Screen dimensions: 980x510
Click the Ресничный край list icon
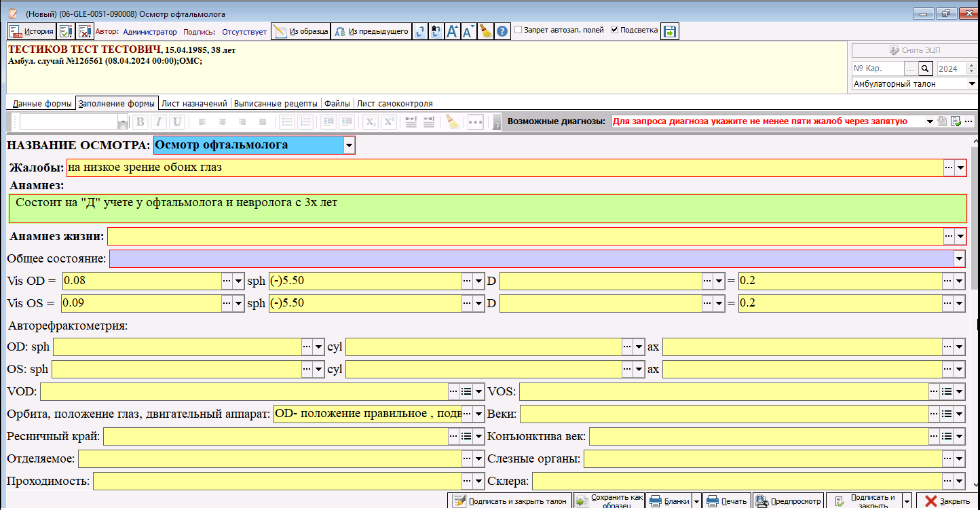[466, 436]
